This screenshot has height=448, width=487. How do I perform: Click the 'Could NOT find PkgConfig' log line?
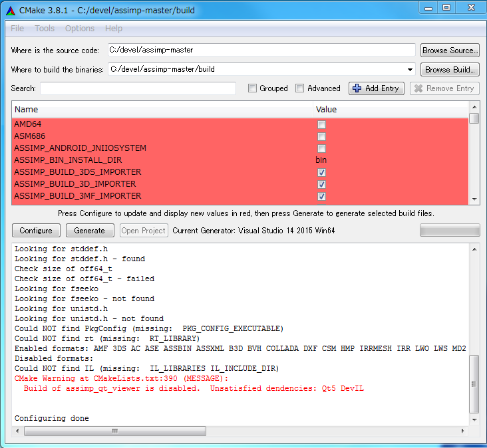[x=149, y=328]
